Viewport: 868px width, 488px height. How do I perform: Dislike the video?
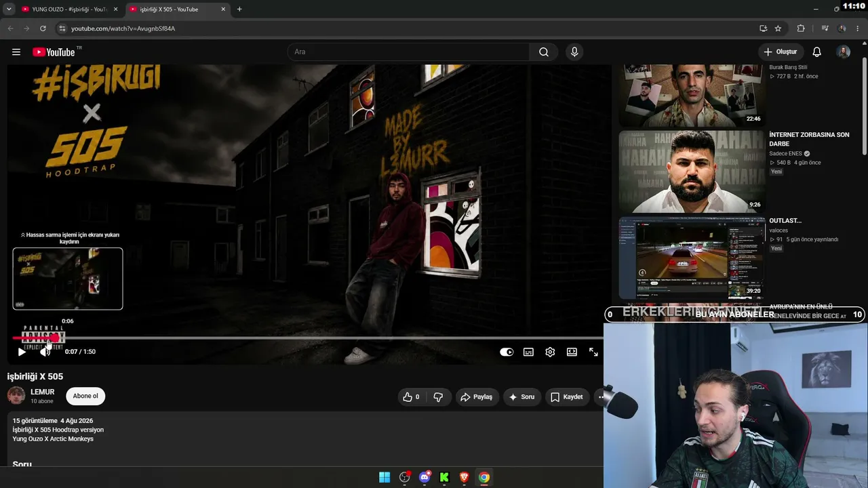click(x=438, y=397)
